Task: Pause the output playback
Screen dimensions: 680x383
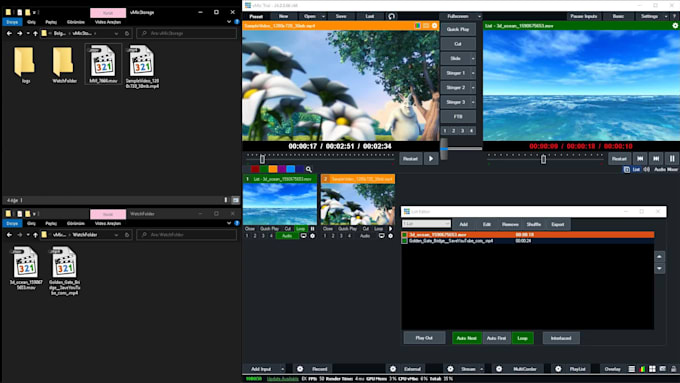Action: point(672,159)
